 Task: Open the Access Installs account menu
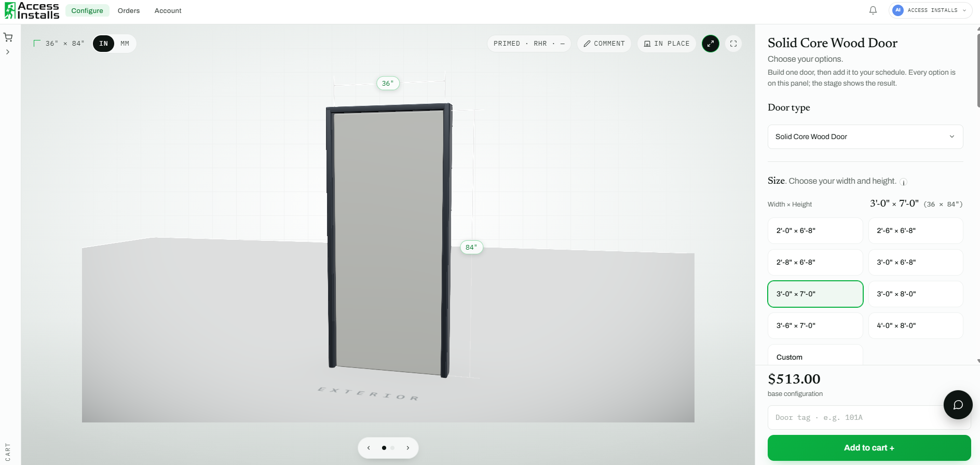930,10
